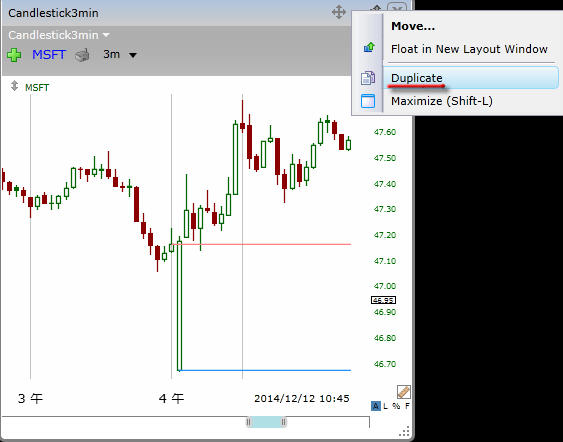Click the resize grip at window corner
Screen dimensions: 563x442
404,431
